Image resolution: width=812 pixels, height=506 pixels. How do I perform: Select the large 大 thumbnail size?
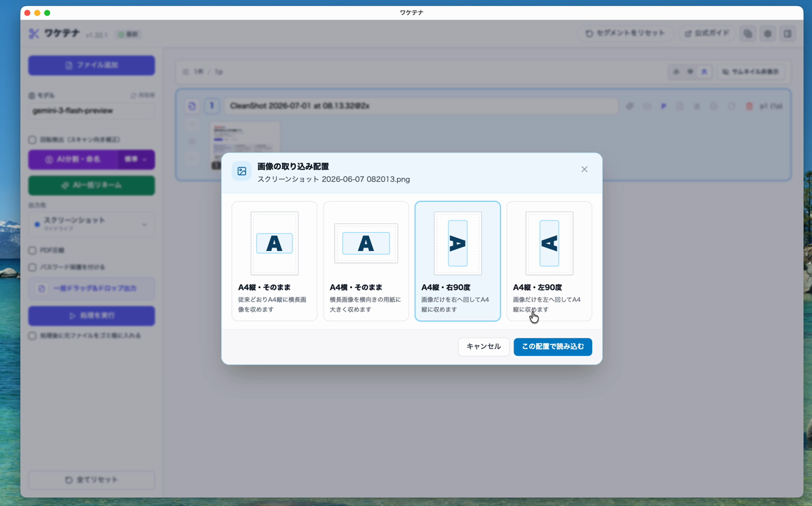coord(704,72)
